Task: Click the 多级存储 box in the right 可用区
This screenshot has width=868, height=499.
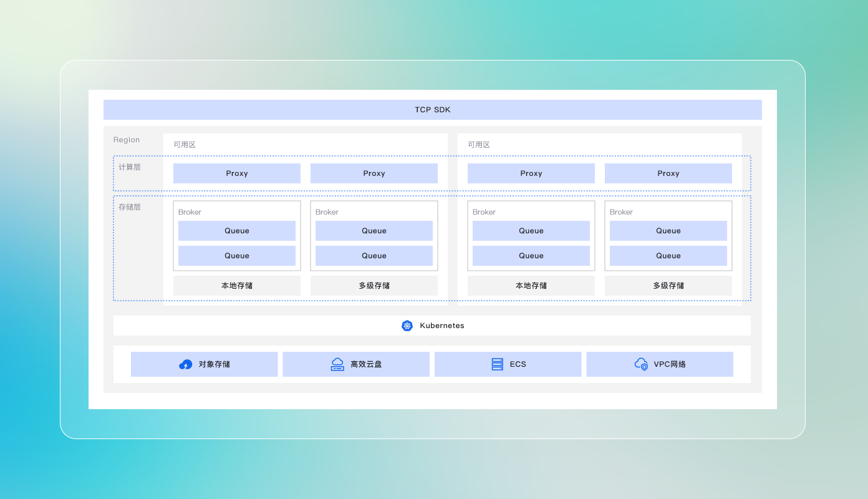Action: [668, 286]
